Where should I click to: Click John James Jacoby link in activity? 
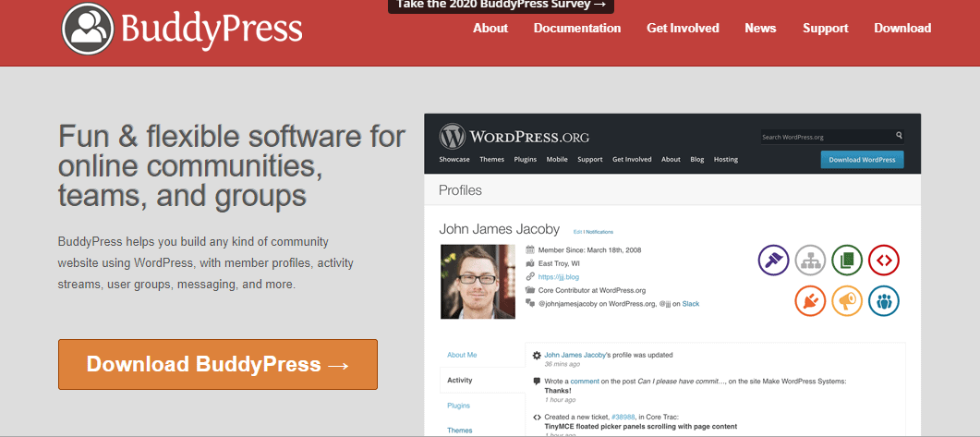pyautogui.click(x=575, y=355)
